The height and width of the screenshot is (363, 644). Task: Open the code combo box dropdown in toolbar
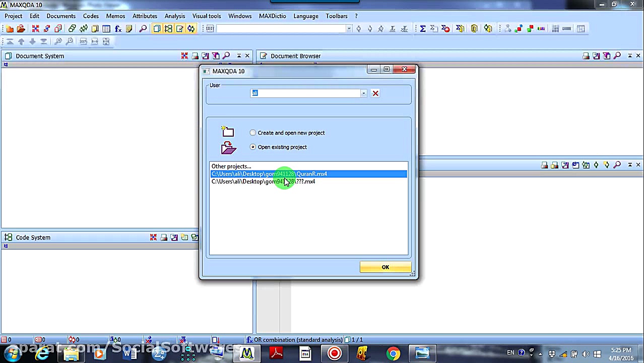coord(349,29)
